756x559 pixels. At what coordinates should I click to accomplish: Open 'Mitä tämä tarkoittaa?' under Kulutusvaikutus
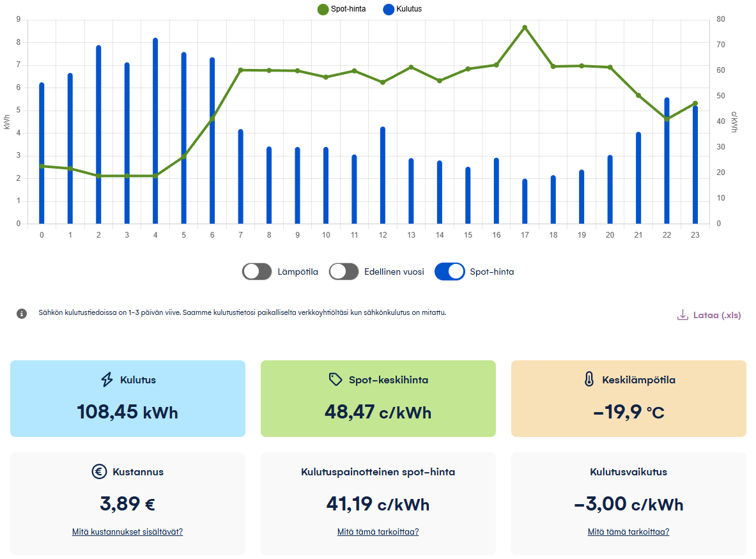(628, 532)
